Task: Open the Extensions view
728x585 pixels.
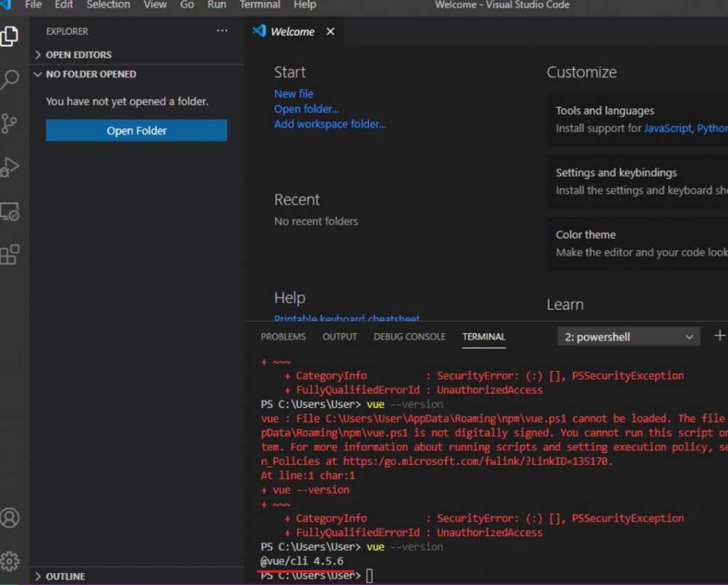Action: 9,255
